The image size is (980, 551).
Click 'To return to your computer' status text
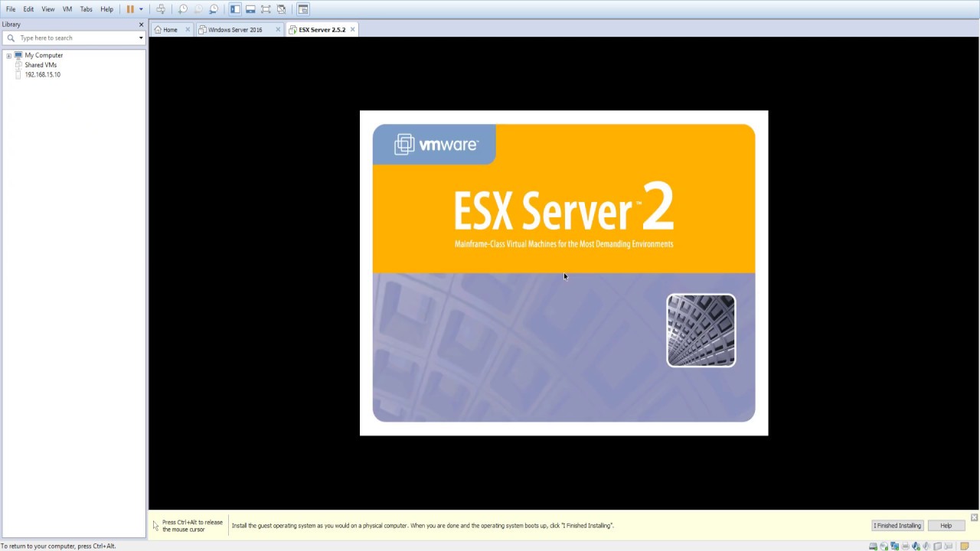(x=58, y=546)
